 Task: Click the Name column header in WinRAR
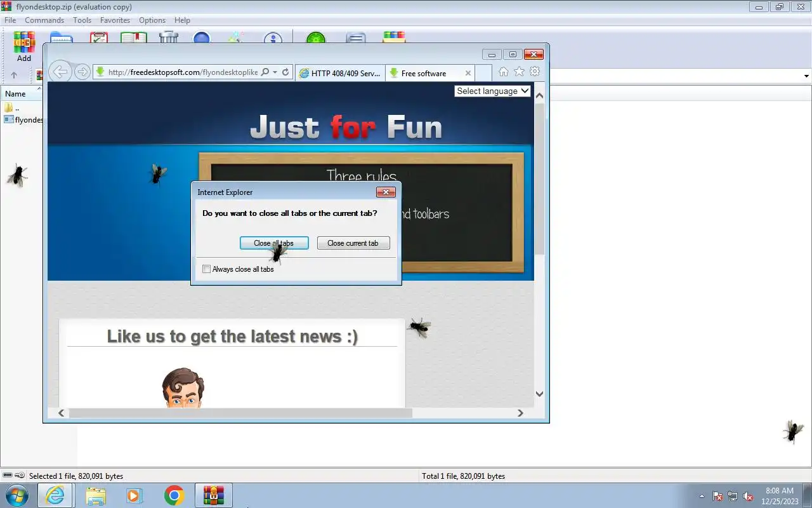22,93
